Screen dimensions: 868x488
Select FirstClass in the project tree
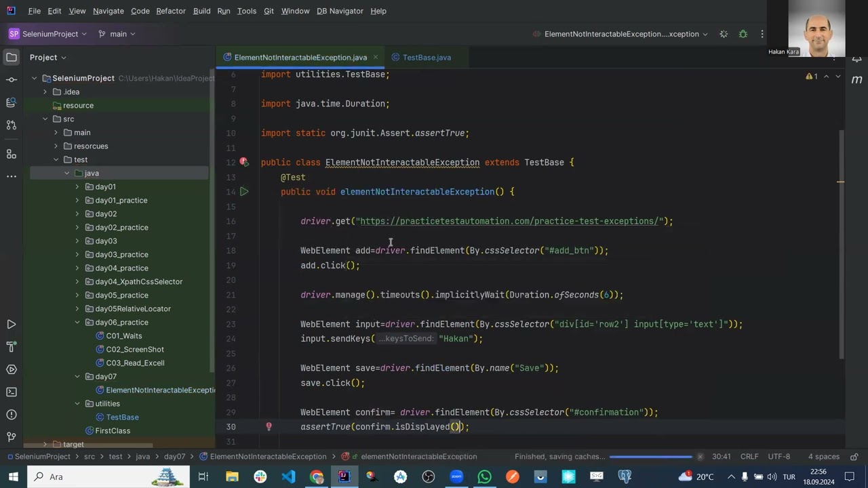pos(113,430)
